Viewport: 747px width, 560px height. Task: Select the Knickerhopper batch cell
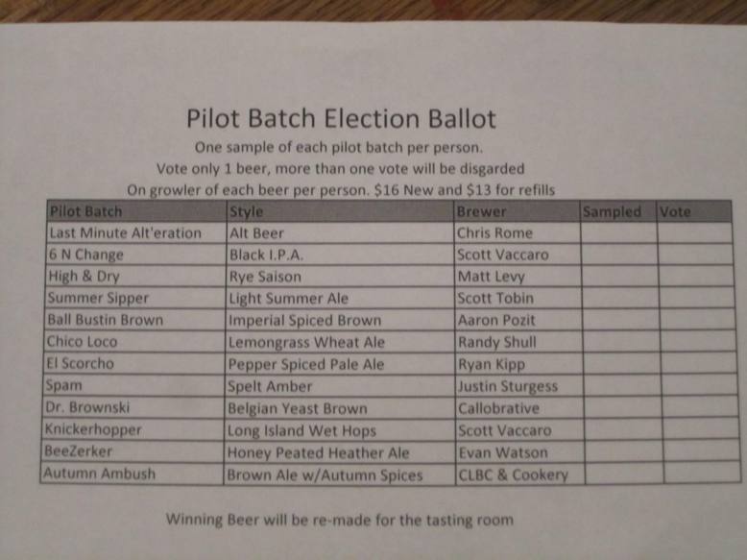93,430
